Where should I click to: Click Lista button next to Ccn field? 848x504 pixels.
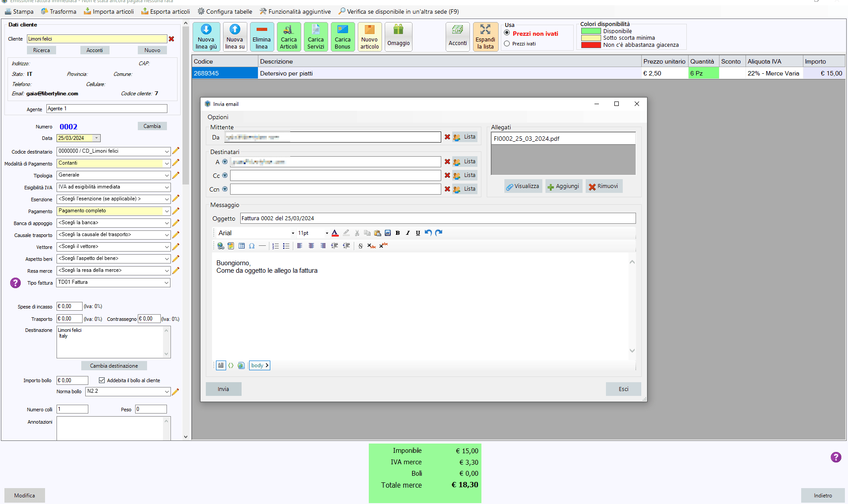465,189
